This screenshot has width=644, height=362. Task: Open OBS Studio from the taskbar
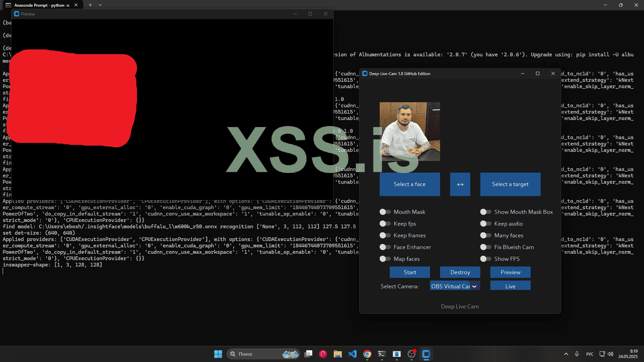pos(412,354)
